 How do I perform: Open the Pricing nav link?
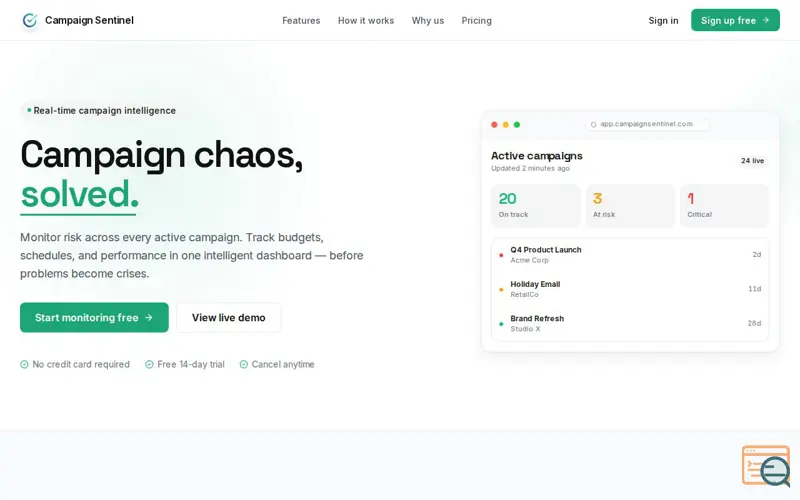click(477, 20)
